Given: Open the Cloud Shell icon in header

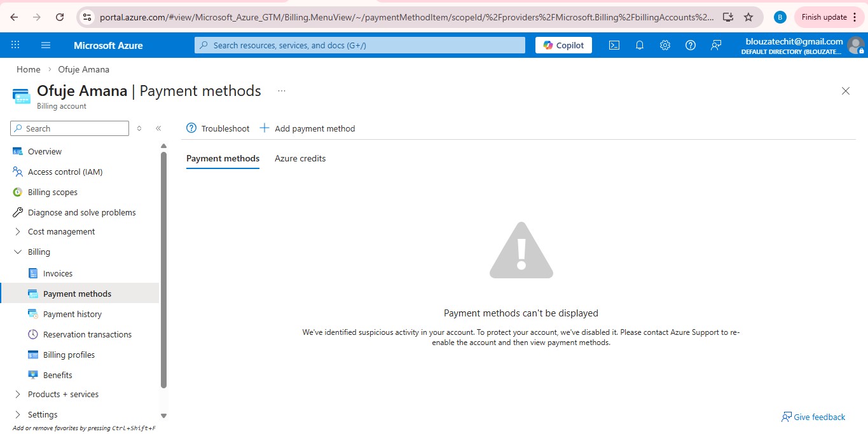Looking at the screenshot, I should coord(614,45).
